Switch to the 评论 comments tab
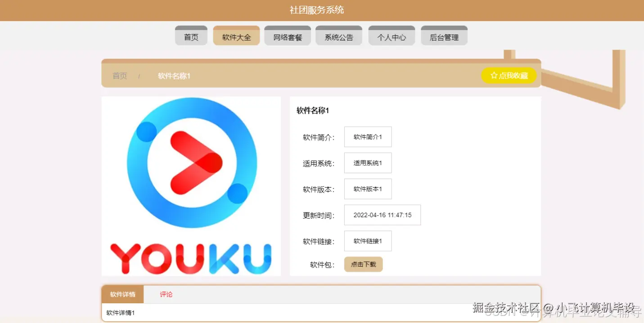Screen dimensions: 644x323 [166, 294]
